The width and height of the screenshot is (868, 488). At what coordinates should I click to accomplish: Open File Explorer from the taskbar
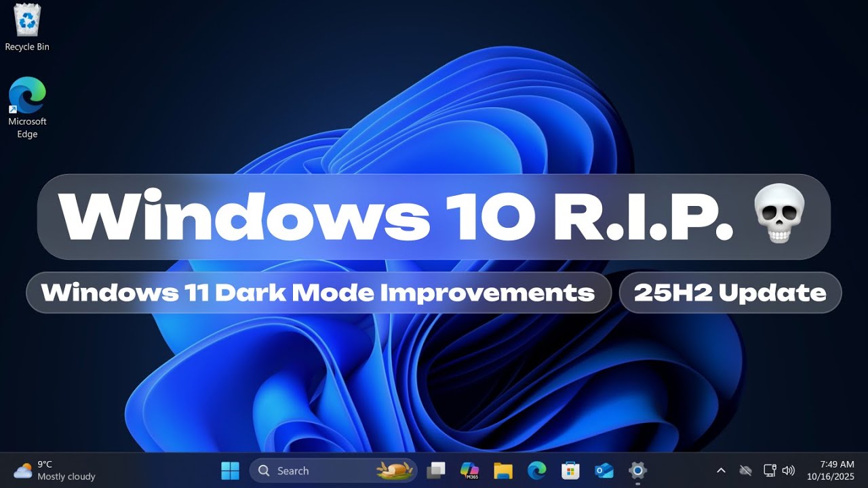(x=502, y=470)
